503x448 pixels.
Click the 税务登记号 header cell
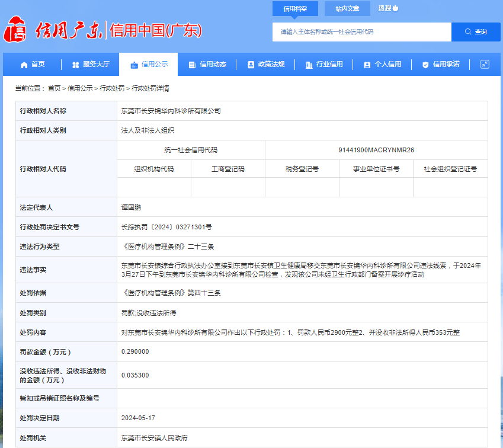pyautogui.click(x=302, y=169)
